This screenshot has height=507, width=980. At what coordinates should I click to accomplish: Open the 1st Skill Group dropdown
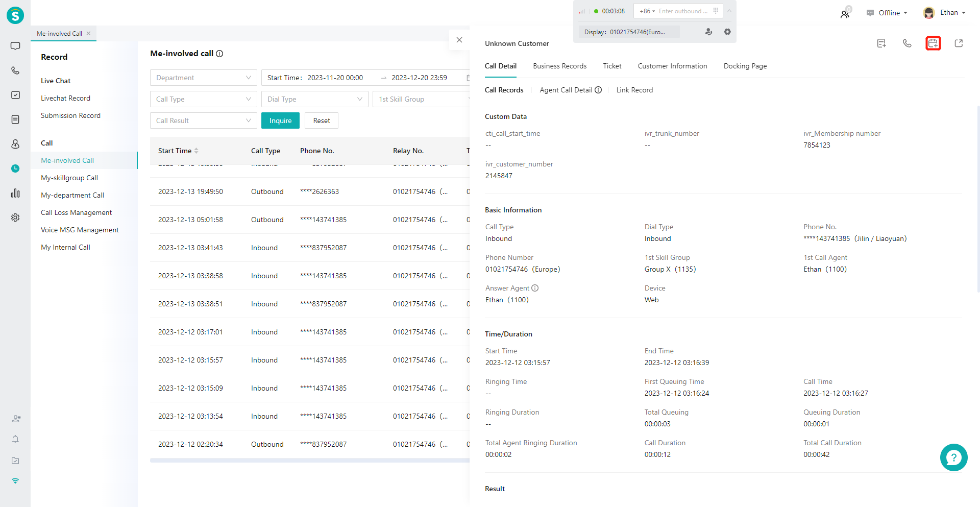421,99
